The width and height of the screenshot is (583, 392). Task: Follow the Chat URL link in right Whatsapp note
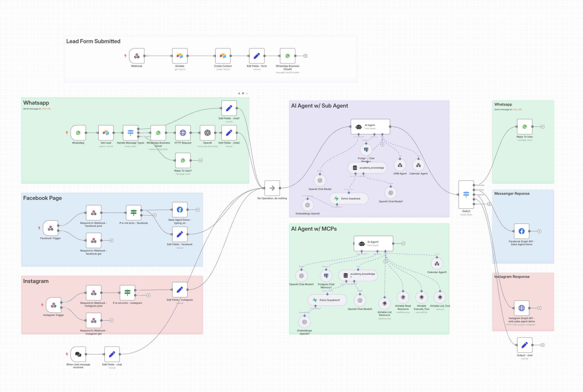point(517,110)
